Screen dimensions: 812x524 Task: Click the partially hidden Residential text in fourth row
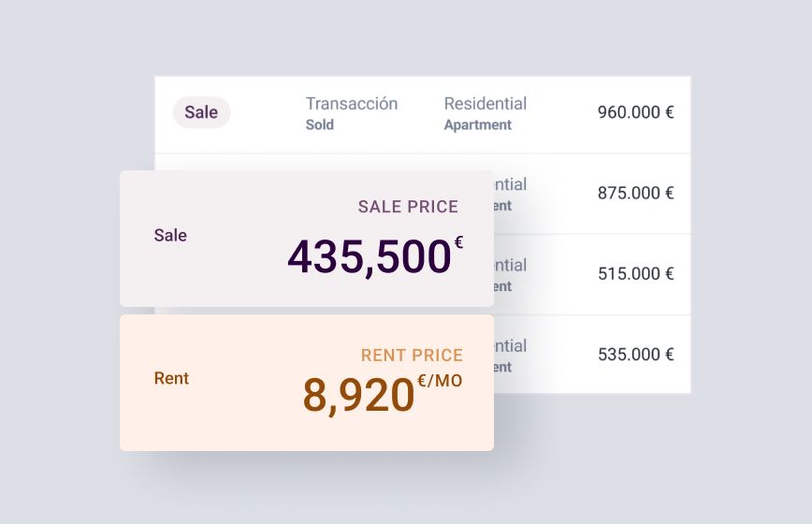point(510,346)
